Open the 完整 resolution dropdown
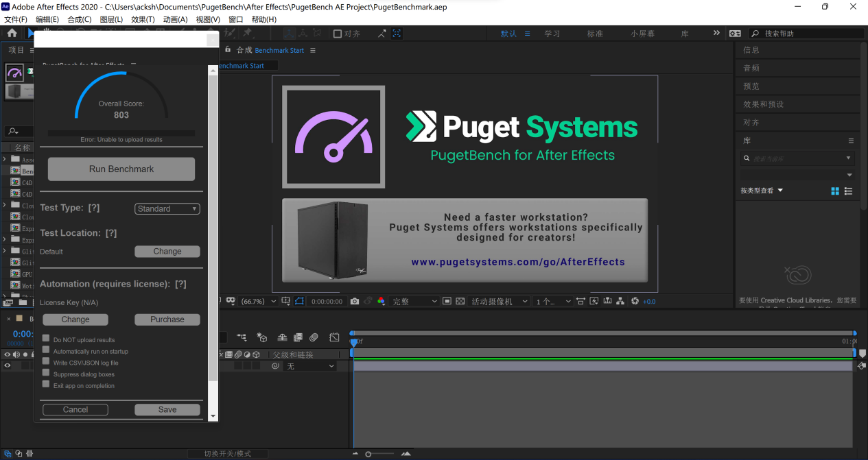 [414, 301]
